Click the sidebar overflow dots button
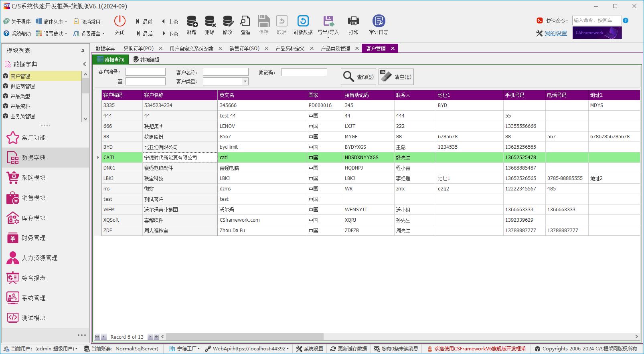The width and height of the screenshot is (644, 354). pyautogui.click(x=82, y=335)
